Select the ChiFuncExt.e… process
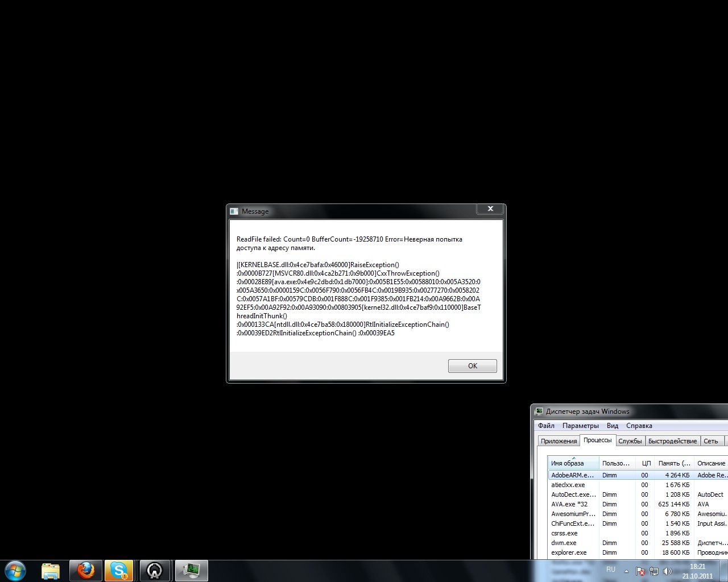Viewport: 728px width, 582px height. [638, 523]
